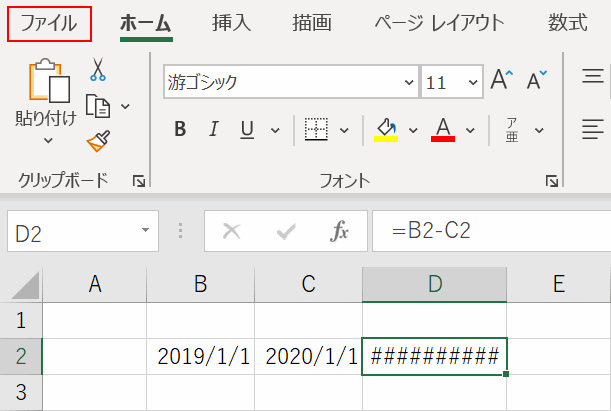Open the fill color dropdown arrow

[x=413, y=130]
